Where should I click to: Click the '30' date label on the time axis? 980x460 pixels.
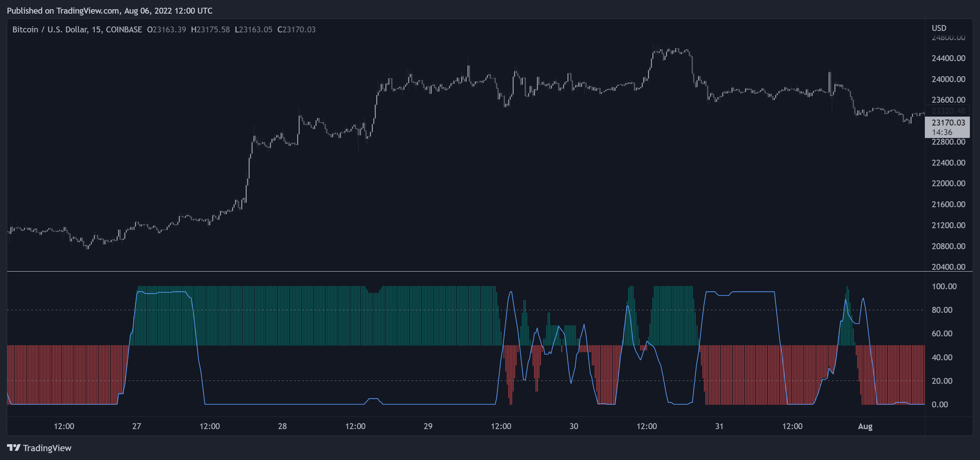pyautogui.click(x=574, y=426)
